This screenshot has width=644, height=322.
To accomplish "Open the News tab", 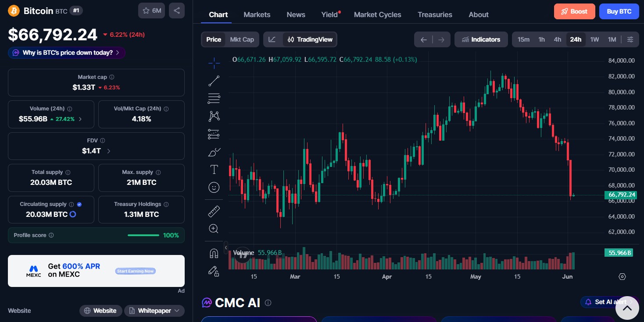I will coord(296,14).
